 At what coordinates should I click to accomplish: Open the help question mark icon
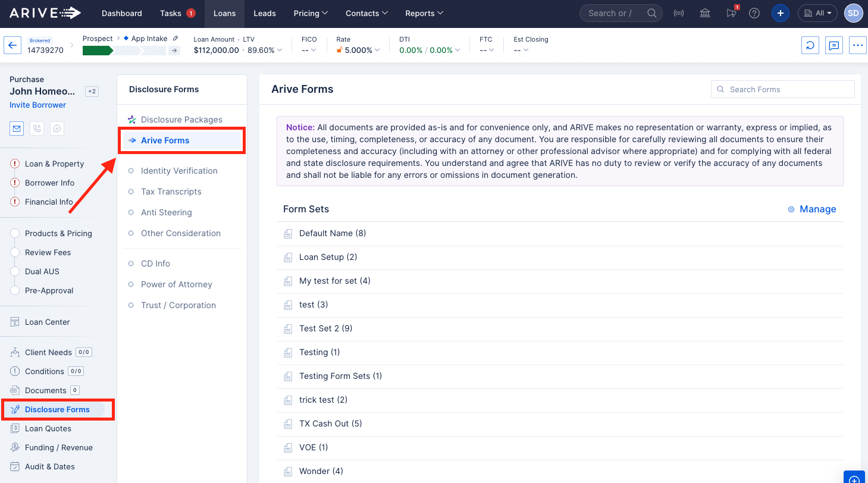754,13
